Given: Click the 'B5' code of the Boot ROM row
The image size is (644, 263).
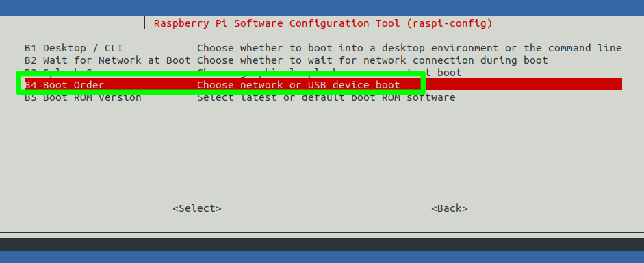Looking at the screenshot, I should coord(31,98).
